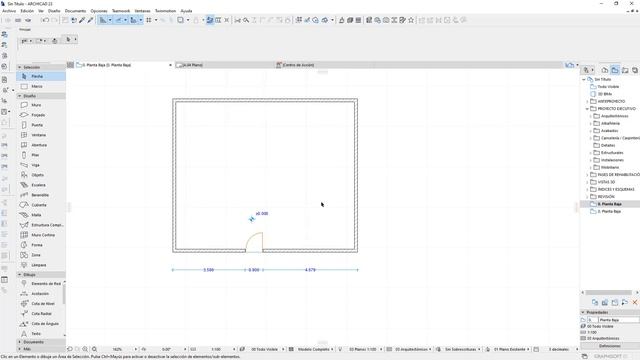
Task: Switch to the Planta Baja tab
Action: [x=124, y=65]
